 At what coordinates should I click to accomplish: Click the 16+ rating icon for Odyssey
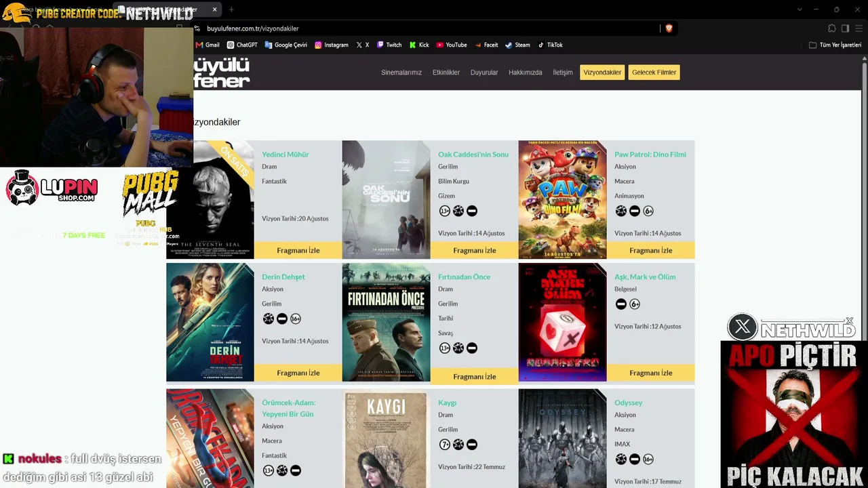coord(648,460)
